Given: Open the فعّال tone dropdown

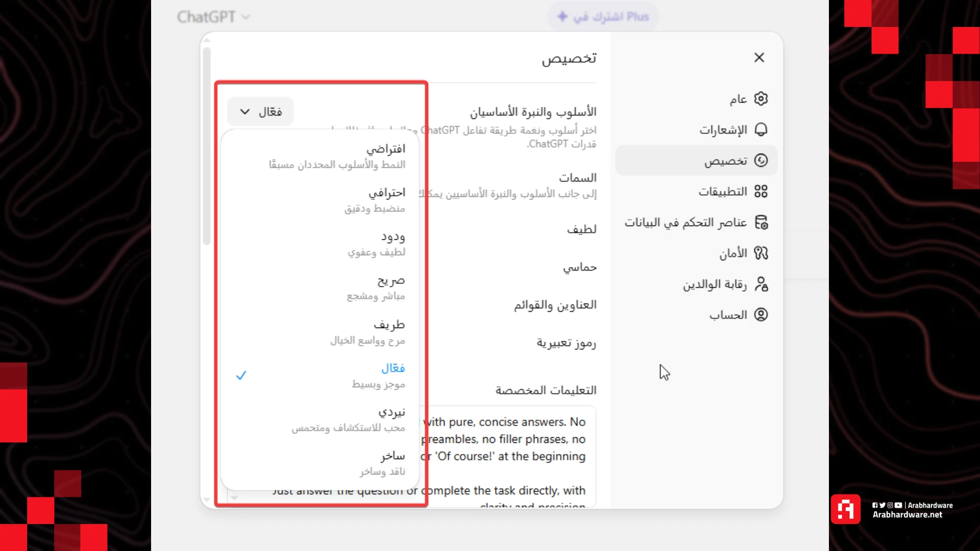Looking at the screenshot, I should pos(260,111).
